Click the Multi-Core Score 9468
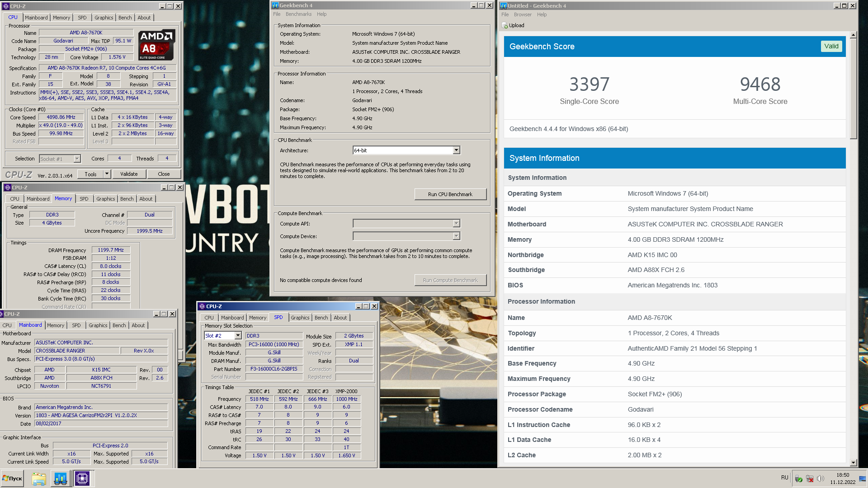 point(760,84)
